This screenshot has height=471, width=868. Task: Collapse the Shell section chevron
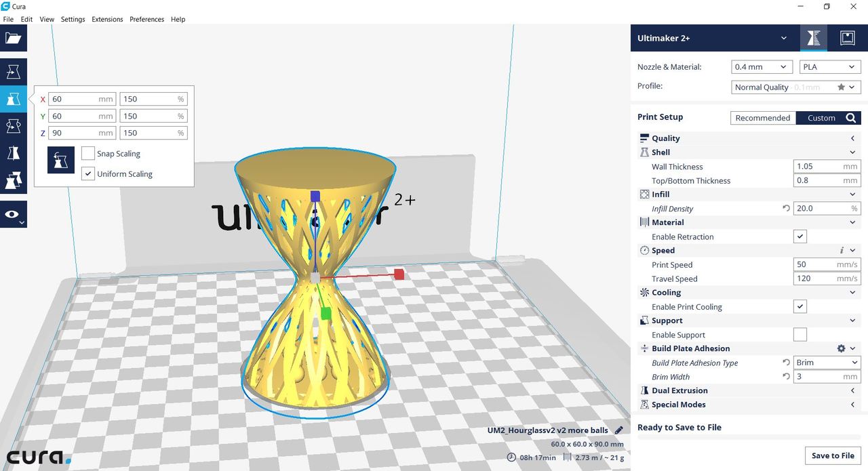point(852,152)
